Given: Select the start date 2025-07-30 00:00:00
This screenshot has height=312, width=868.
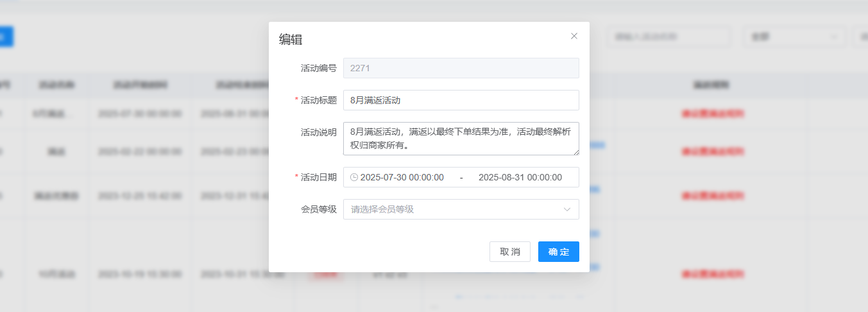Looking at the screenshot, I should point(402,177).
